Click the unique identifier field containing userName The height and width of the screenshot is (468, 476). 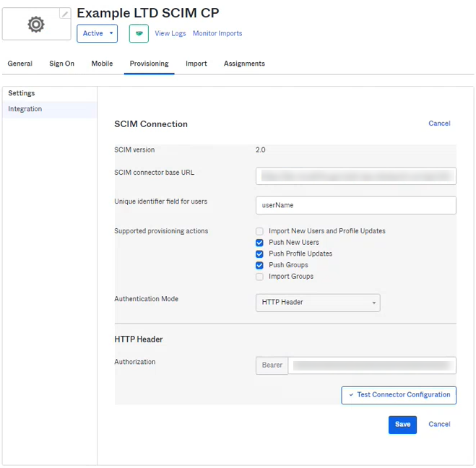[x=355, y=206]
